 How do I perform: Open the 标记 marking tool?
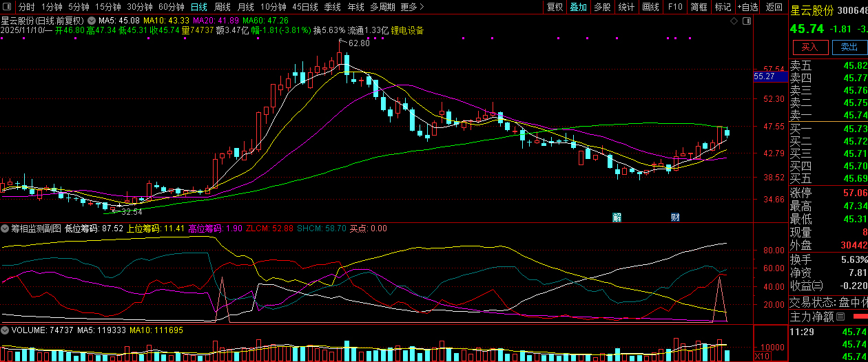coord(723,7)
